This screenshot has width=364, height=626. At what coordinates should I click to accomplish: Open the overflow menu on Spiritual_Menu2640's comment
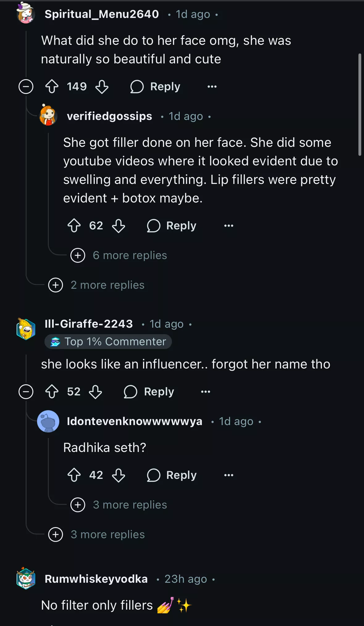click(x=212, y=87)
